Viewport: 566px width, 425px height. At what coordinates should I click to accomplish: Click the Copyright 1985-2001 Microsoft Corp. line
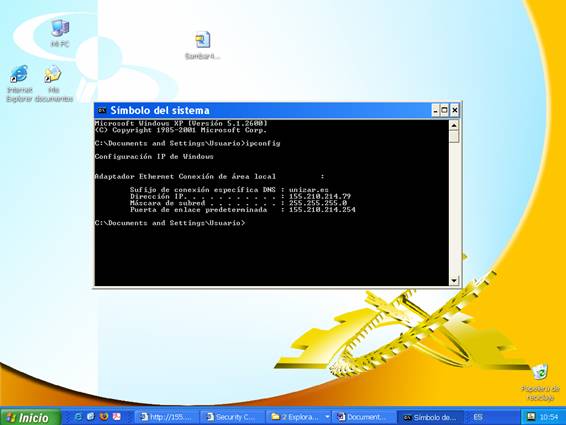pos(180,130)
